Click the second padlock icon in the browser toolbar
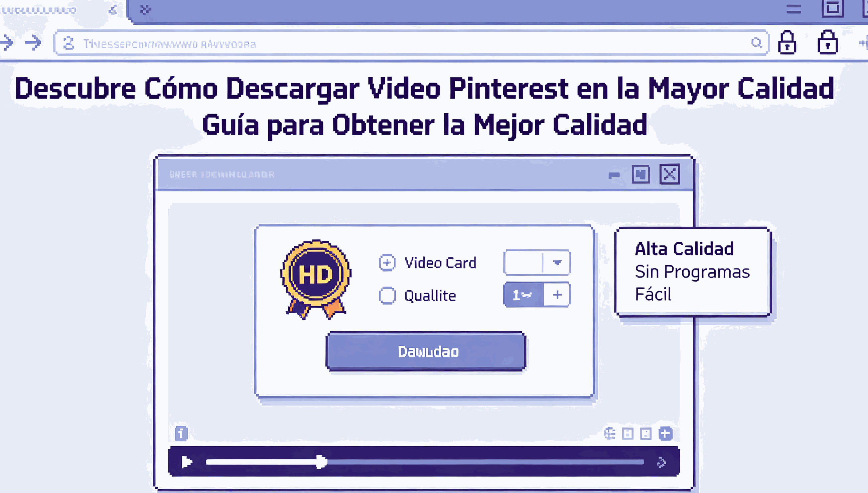 [828, 42]
